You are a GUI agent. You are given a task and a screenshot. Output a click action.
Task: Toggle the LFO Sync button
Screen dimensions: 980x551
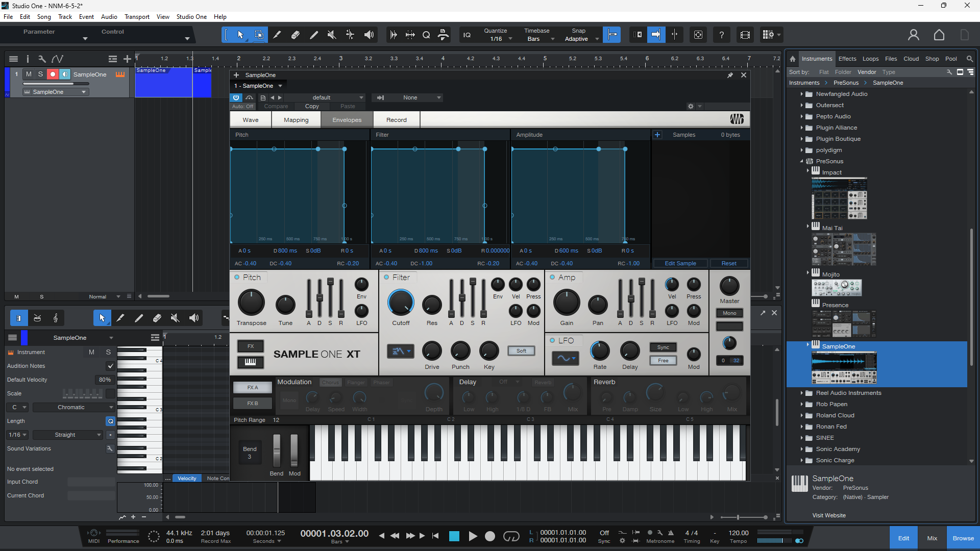(x=663, y=347)
